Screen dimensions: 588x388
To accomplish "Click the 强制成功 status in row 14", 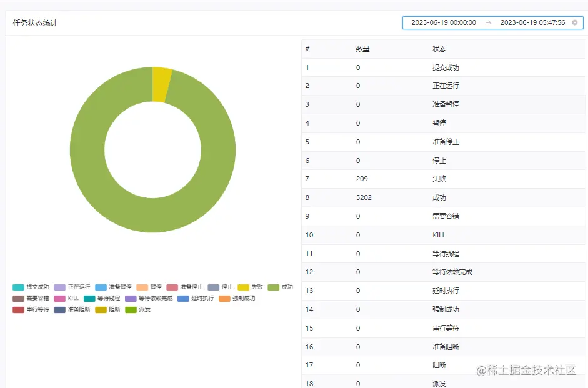I will point(446,309).
